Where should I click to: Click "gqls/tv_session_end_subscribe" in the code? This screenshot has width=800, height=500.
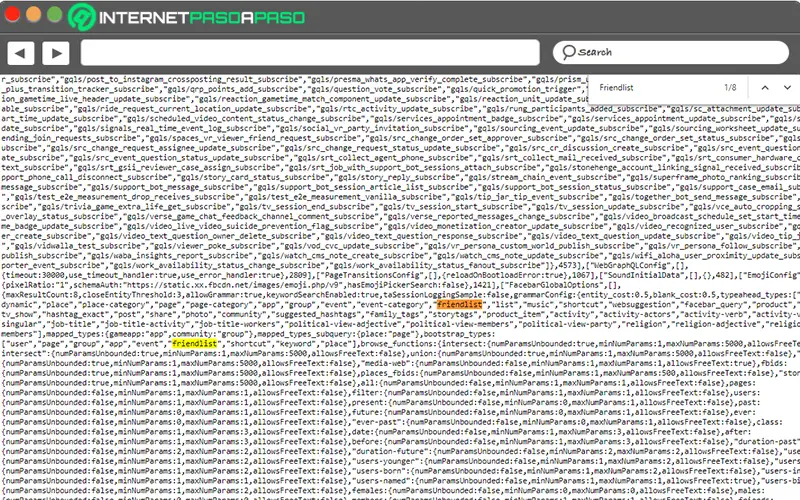coord(306,207)
